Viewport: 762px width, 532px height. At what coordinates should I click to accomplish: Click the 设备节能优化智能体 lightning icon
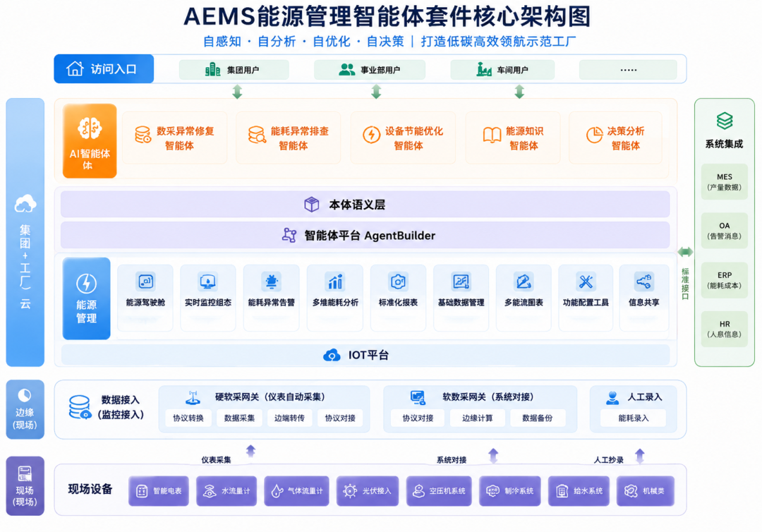pyautogui.click(x=371, y=135)
